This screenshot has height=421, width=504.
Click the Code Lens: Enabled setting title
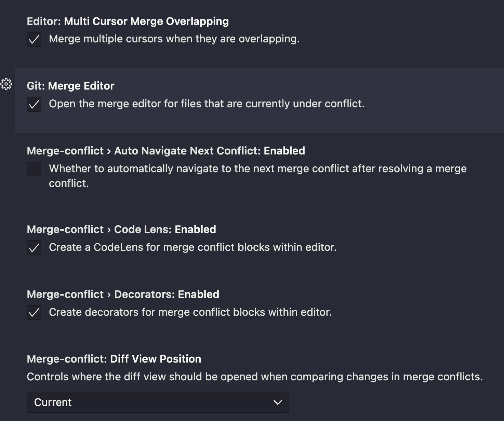[x=121, y=229]
